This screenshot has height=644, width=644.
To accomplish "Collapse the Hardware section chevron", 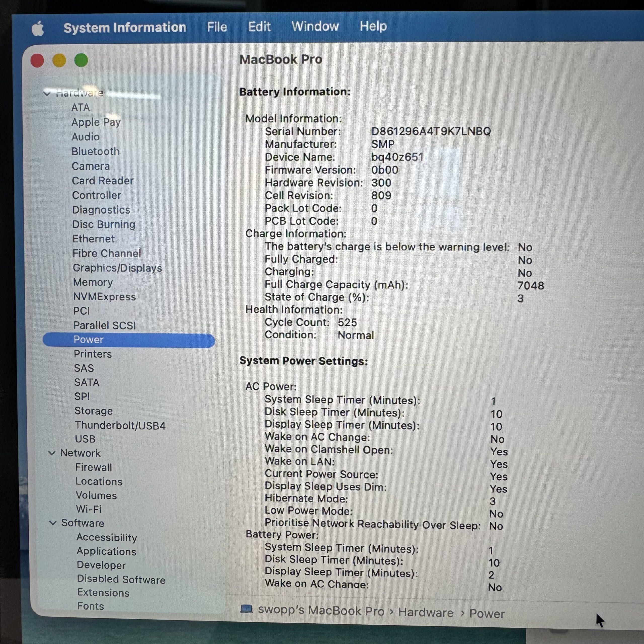I will [47, 93].
